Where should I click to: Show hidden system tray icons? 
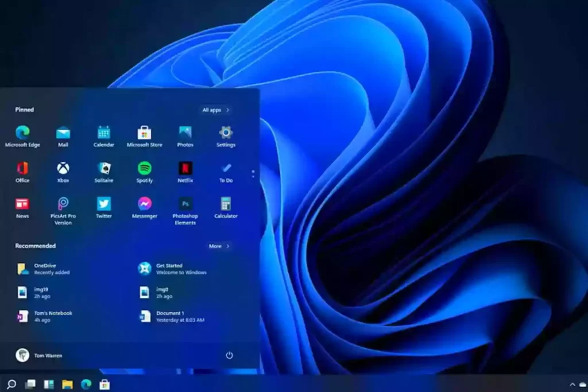pyautogui.click(x=572, y=385)
